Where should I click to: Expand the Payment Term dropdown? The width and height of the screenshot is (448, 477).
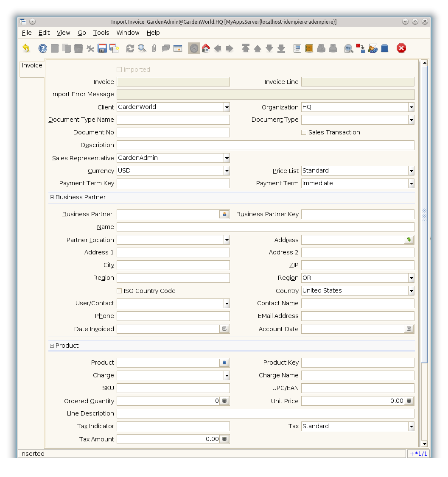click(x=411, y=184)
